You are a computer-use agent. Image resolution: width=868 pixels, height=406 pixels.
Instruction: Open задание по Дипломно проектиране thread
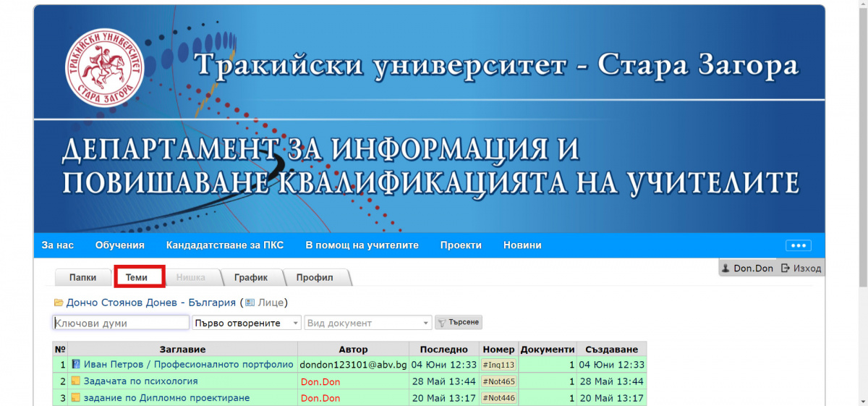tap(166, 398)
